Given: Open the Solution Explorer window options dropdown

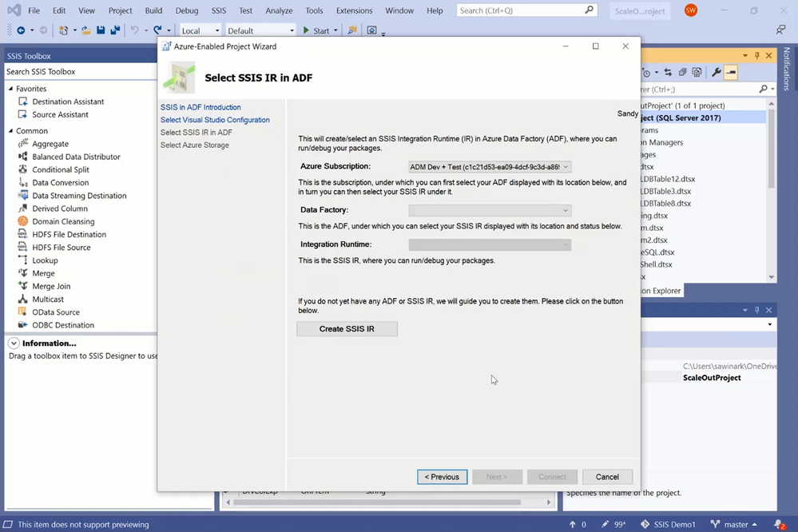Looking at the screenshot, I should [744, 55].
